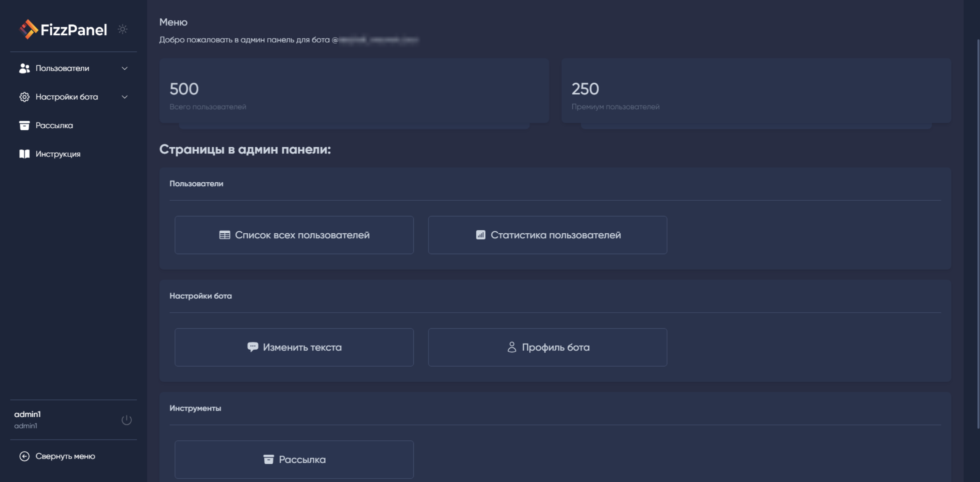
Task: Open the Инструкция page from the menu
Action: click(58, 154)
